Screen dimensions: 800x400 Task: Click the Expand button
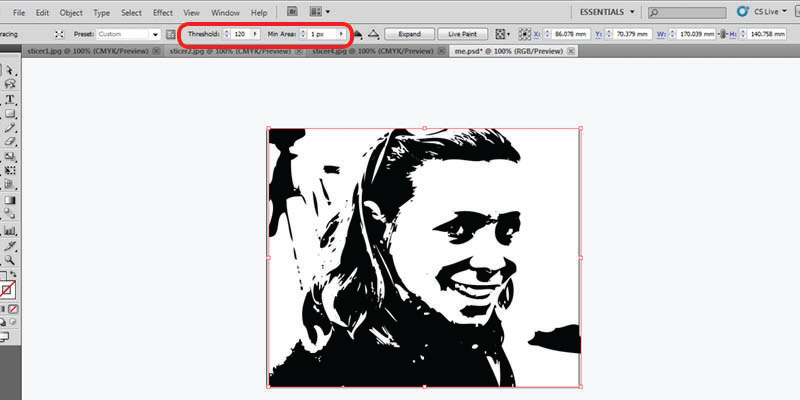pos(409,34)
